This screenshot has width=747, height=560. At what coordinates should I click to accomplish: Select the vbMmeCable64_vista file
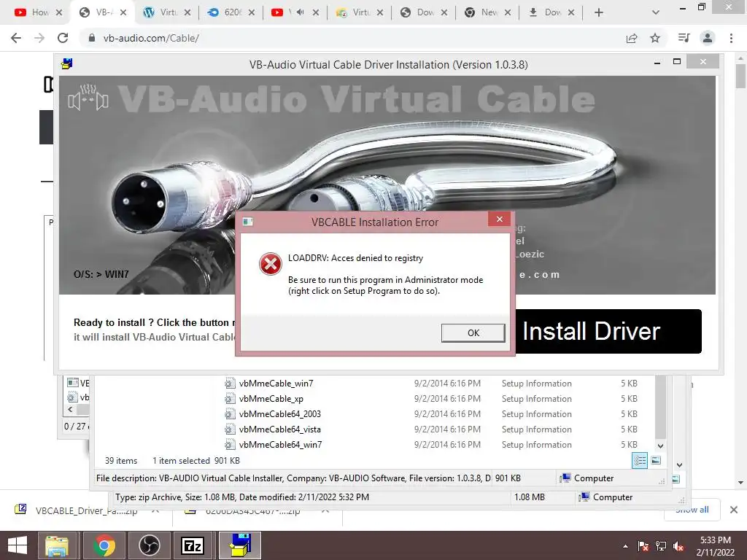point(279,429)
